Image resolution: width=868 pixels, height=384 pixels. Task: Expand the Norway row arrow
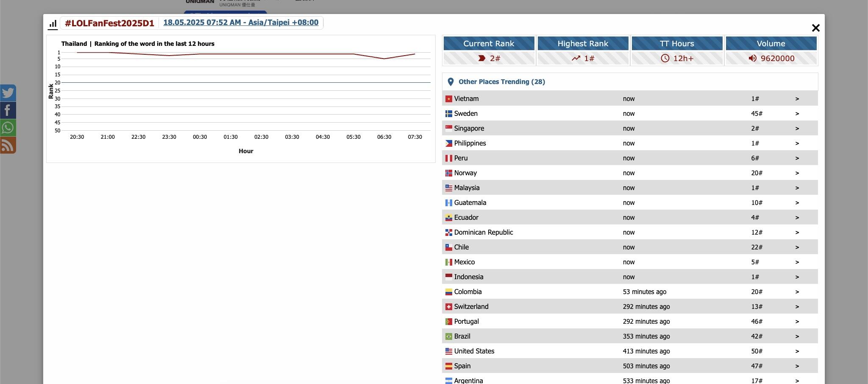(x=797, y=173)
